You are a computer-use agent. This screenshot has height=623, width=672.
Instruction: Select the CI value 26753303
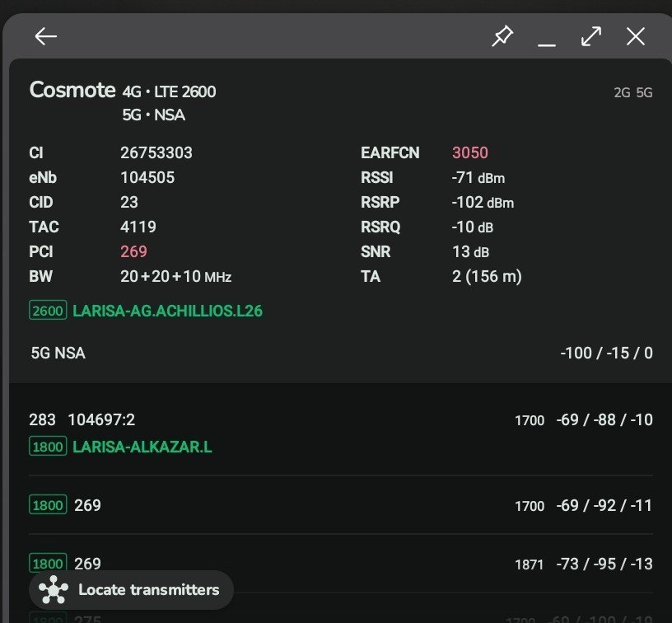tap(156, 152)
